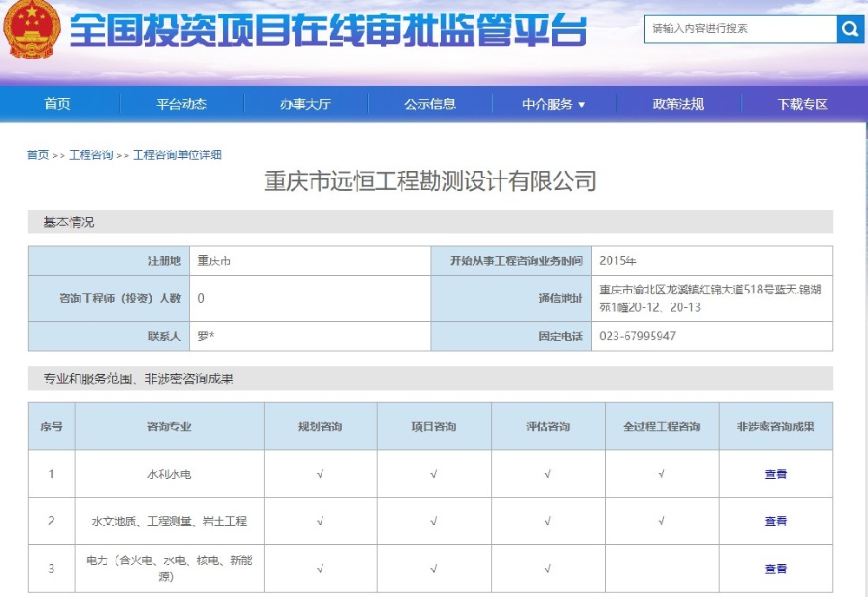Expand the 中介服务 dropdown menu
Image resolution: width=868 pixels, height=597 pixels.
point(554,104)
